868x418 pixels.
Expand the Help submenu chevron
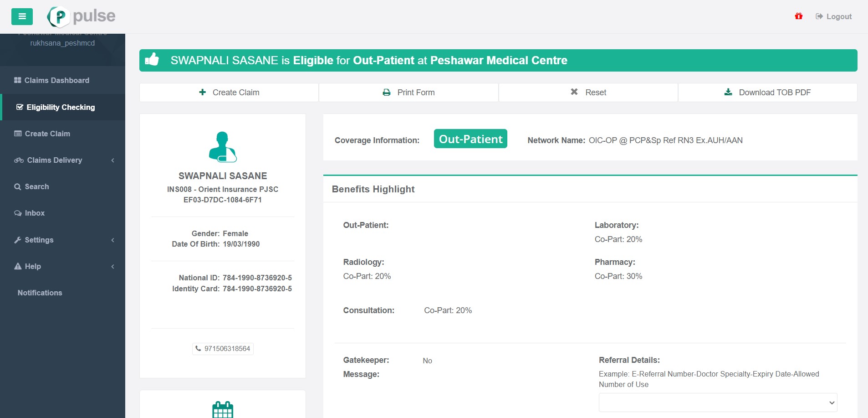[112, 266]
